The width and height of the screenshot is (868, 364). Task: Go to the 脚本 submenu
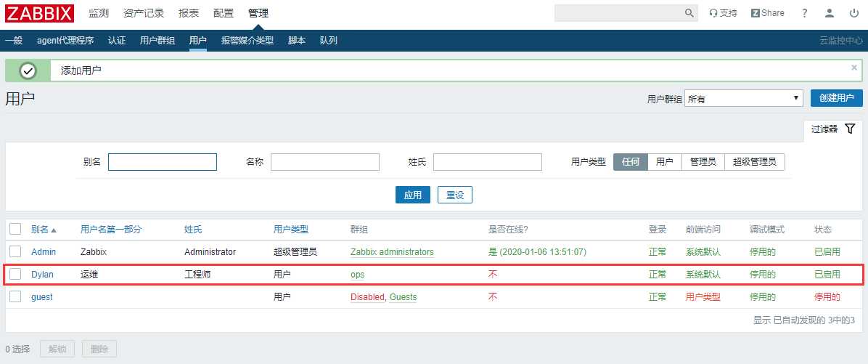pyautogui.click(x=297, y=41)
